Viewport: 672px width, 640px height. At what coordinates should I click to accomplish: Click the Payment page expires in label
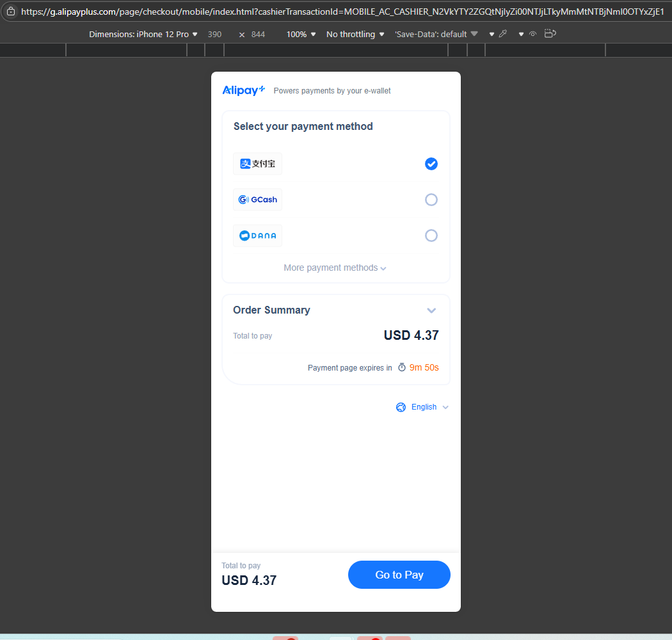349,368
